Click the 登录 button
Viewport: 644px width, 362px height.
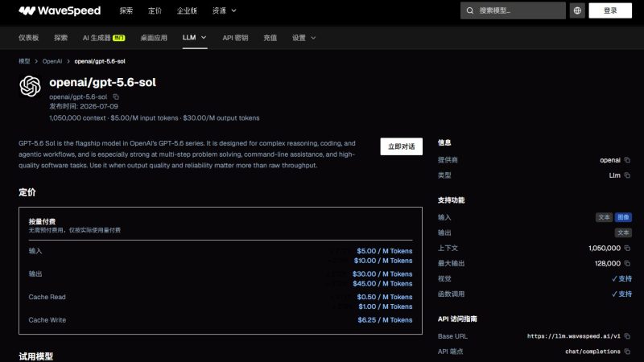pos(610,10)
